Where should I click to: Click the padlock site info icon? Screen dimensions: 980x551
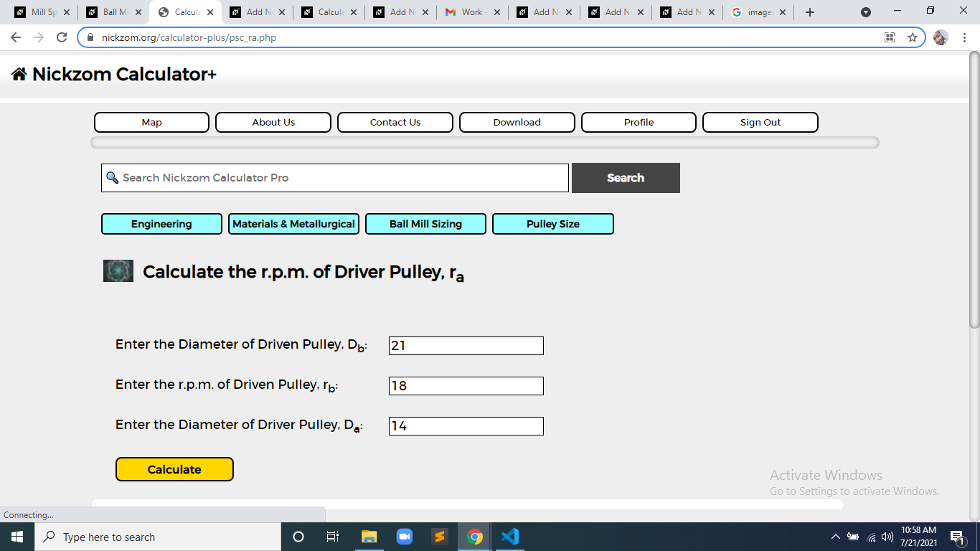click(90, 38)
